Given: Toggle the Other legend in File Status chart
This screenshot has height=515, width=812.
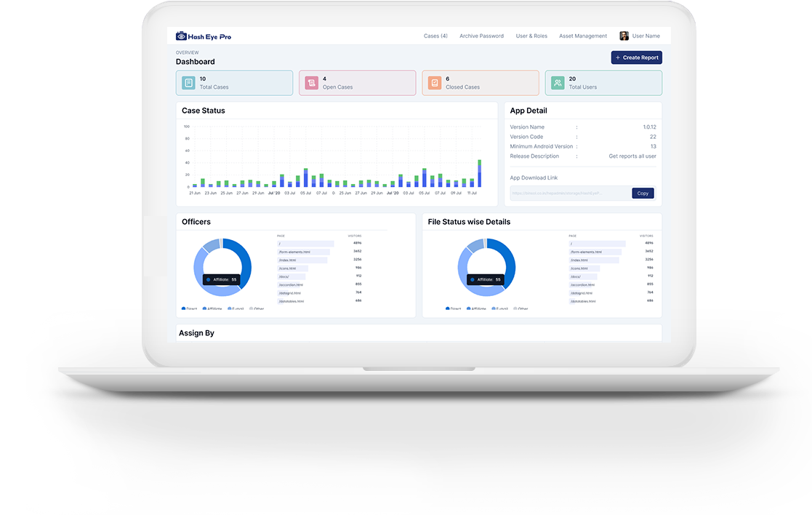Looking at the screenshot, I should (520, 309).
